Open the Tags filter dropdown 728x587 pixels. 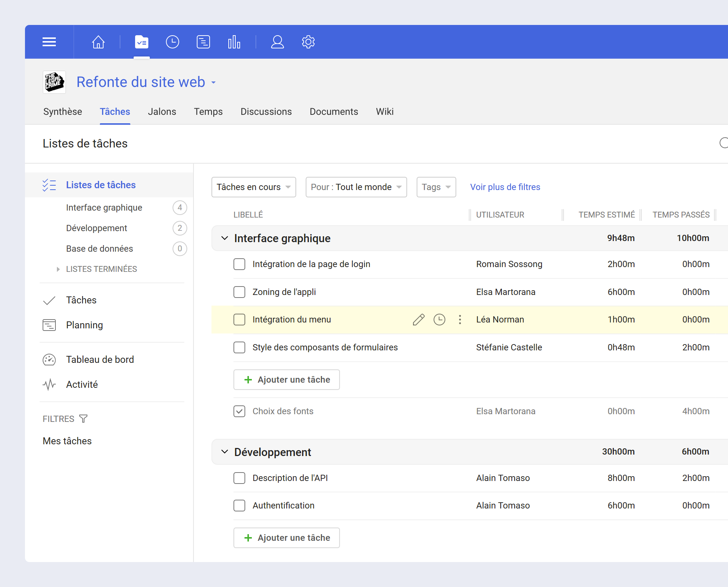coord(436,187)
